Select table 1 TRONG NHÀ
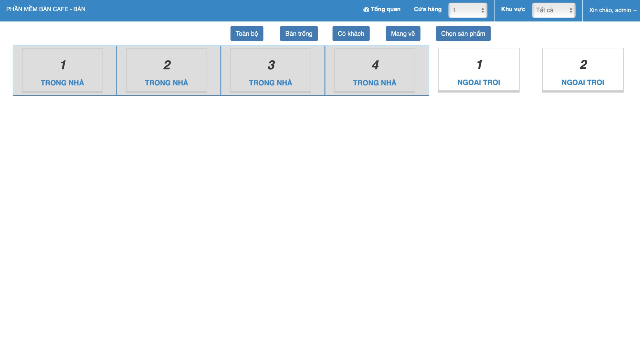Image resolution: width=640 pixels, height=364 pixels. (x=62, y=70)
